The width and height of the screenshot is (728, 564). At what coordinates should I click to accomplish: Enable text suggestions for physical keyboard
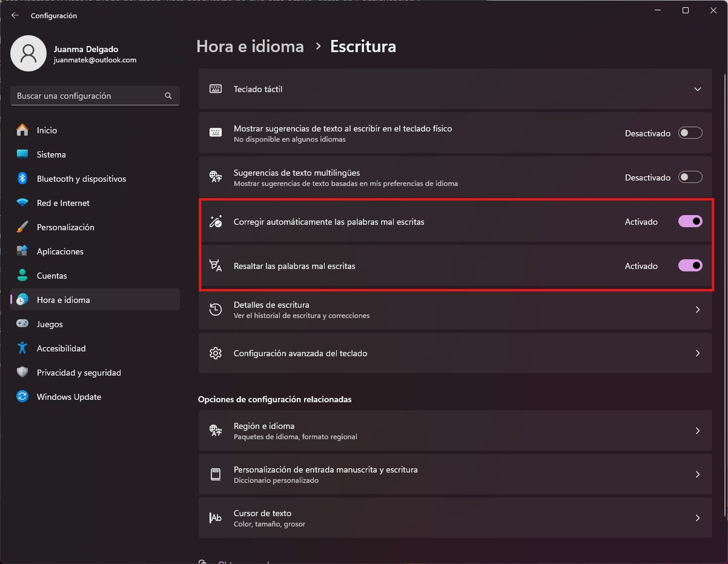pos(690,133)
